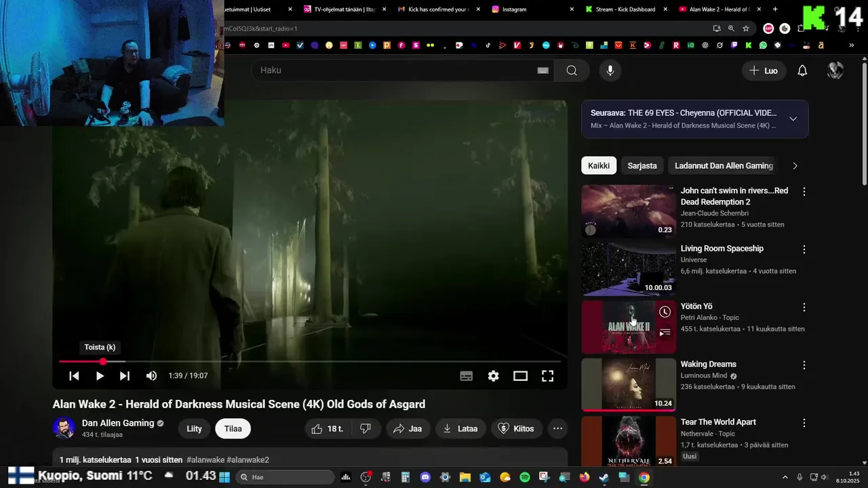This screenshot has height=488, width=868.
Task: Enter fullscreen mode
Action: click(x=547, y=375)
